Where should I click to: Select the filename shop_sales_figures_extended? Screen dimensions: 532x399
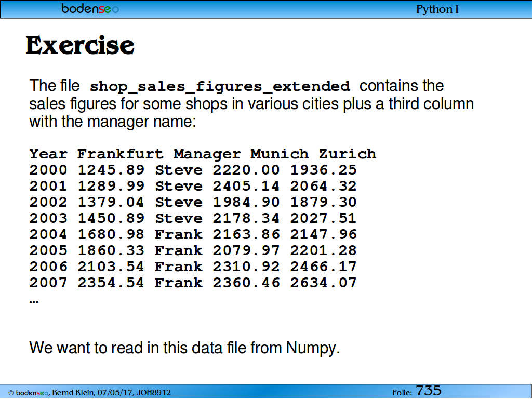[220, 87]
